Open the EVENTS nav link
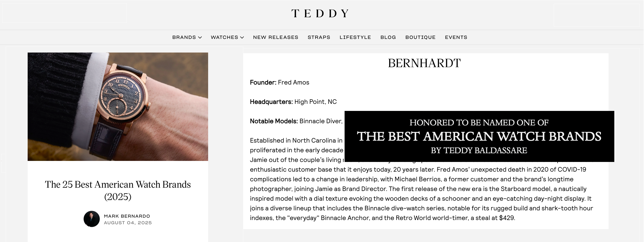The image size is (644, 242). point(456,37)
